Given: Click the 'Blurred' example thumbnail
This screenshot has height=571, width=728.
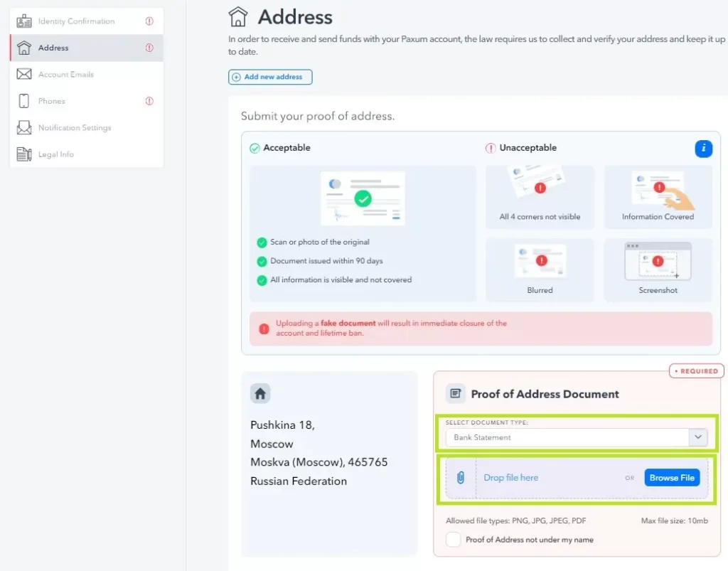Looking at the screenshot, I should click(540, 270).
